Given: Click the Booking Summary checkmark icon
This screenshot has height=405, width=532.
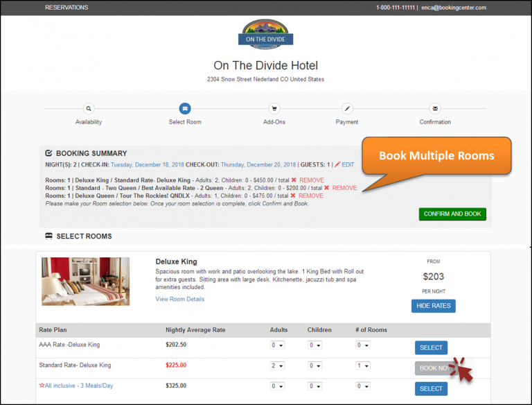Looking at the screenshot, I should 49,153.
